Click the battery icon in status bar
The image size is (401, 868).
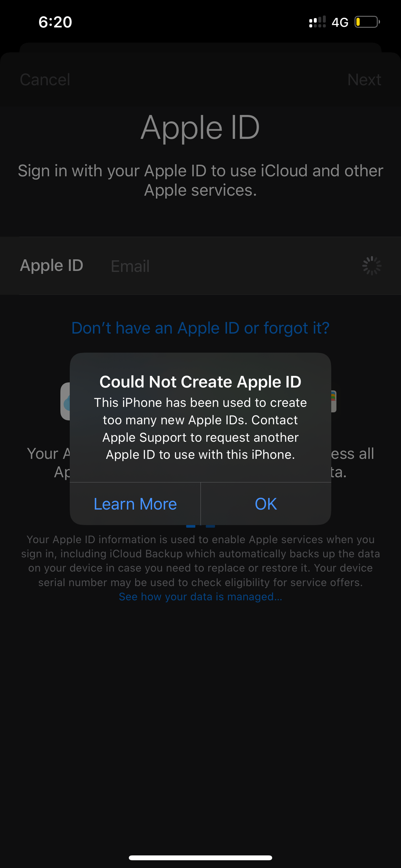(x=367, y=22)
